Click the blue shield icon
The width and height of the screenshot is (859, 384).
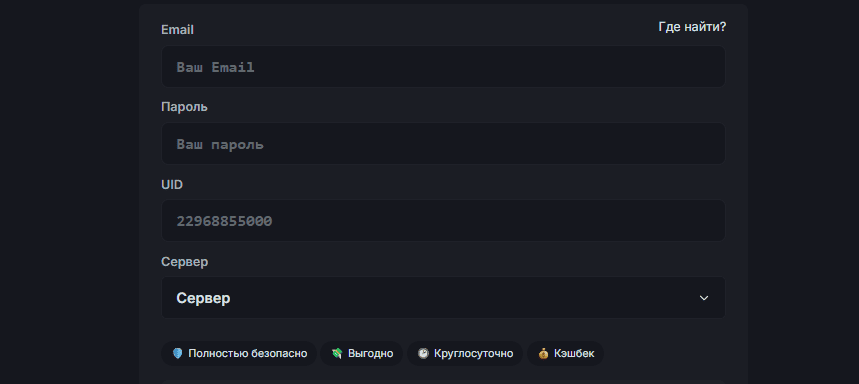pos(177,353)
